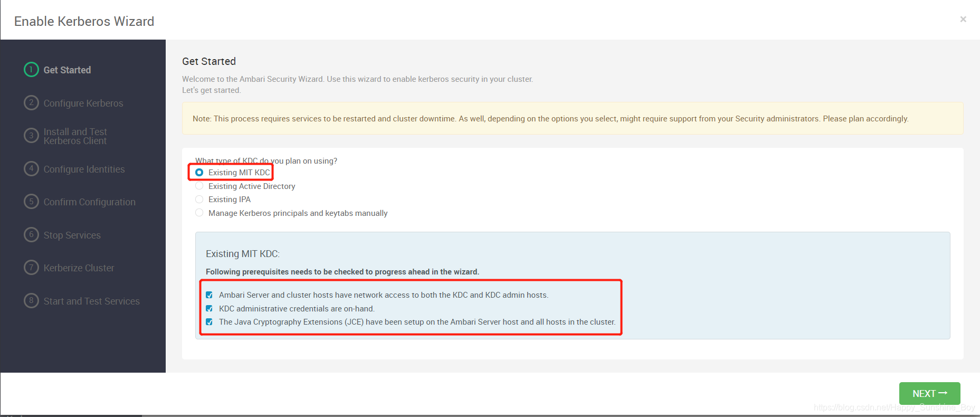The width and height of the screenshot is (980, 417).
Task: Open Install and Test Kerberos Client step
Action: pos(75,136)
